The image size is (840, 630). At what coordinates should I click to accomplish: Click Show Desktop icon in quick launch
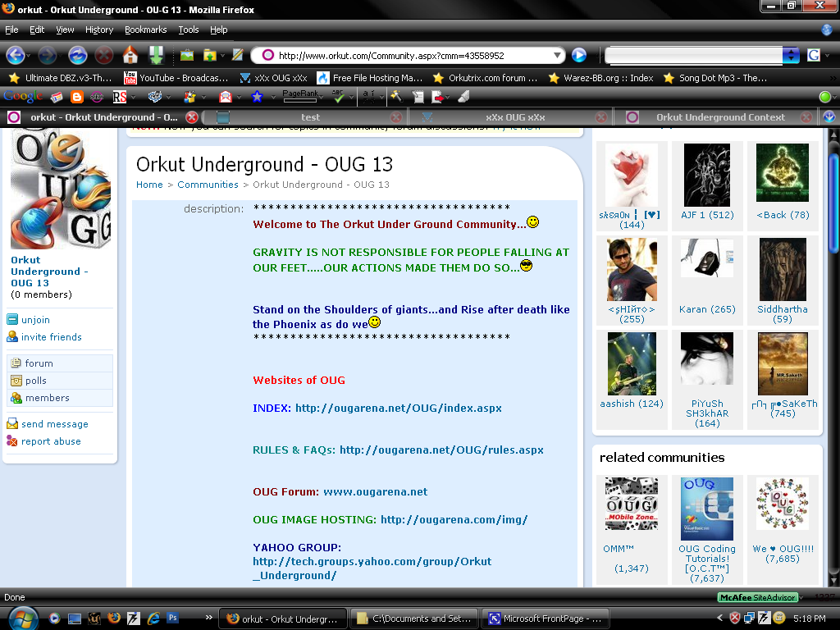coord(75,619)
